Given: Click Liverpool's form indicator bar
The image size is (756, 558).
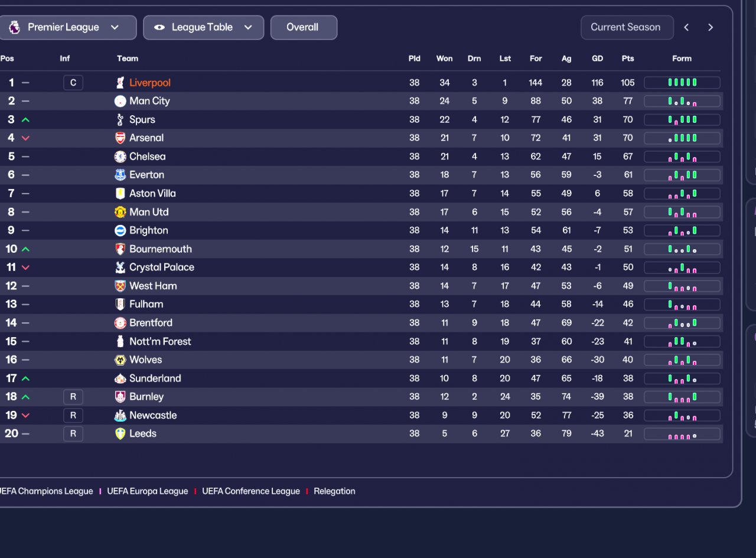Looking at the screenshot, I should (682, 83).
